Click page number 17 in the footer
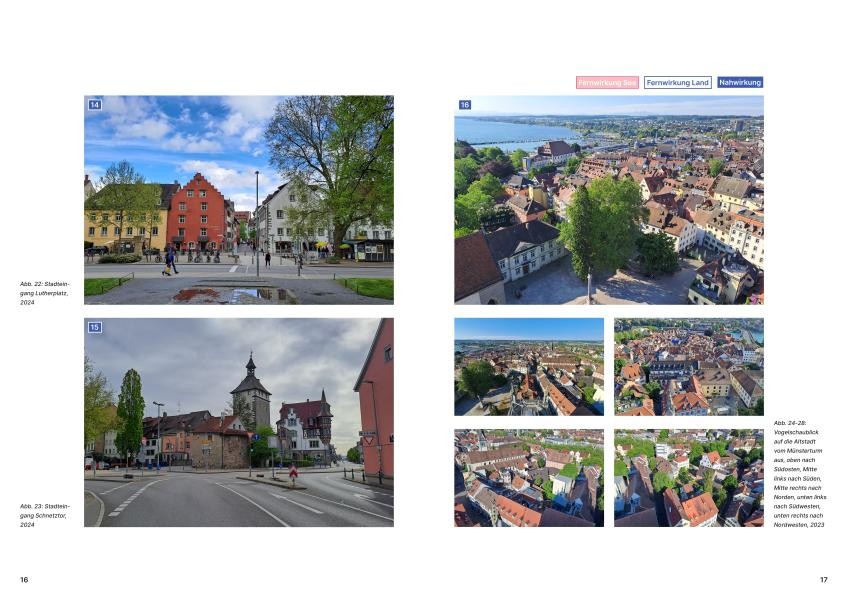 coord(823,580)
